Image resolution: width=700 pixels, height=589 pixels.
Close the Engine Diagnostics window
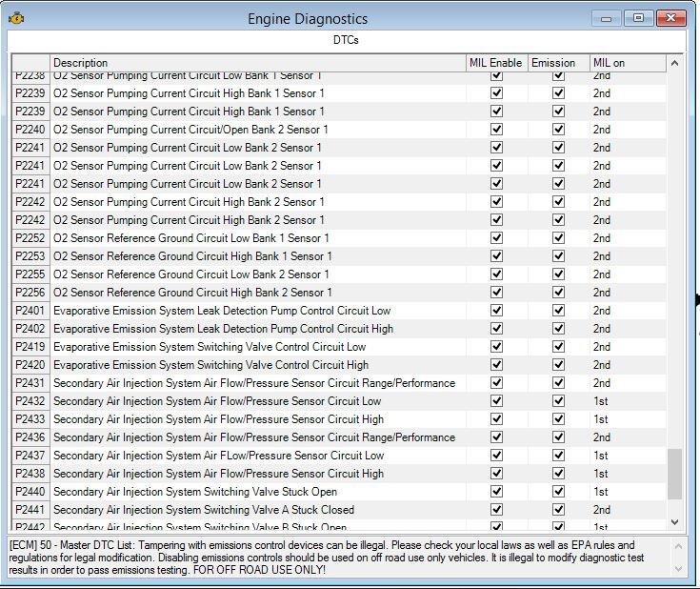tap(671, 18)
